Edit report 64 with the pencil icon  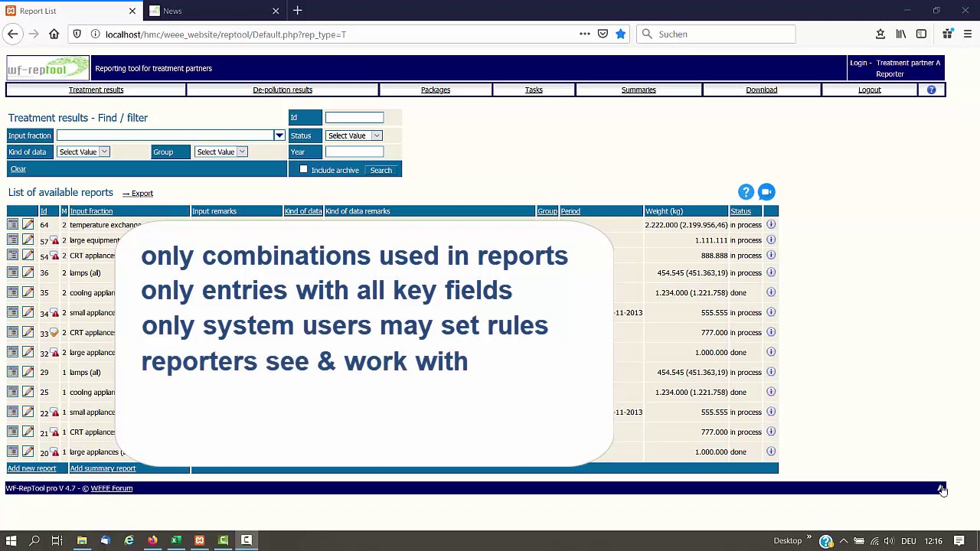pos(28,224)
